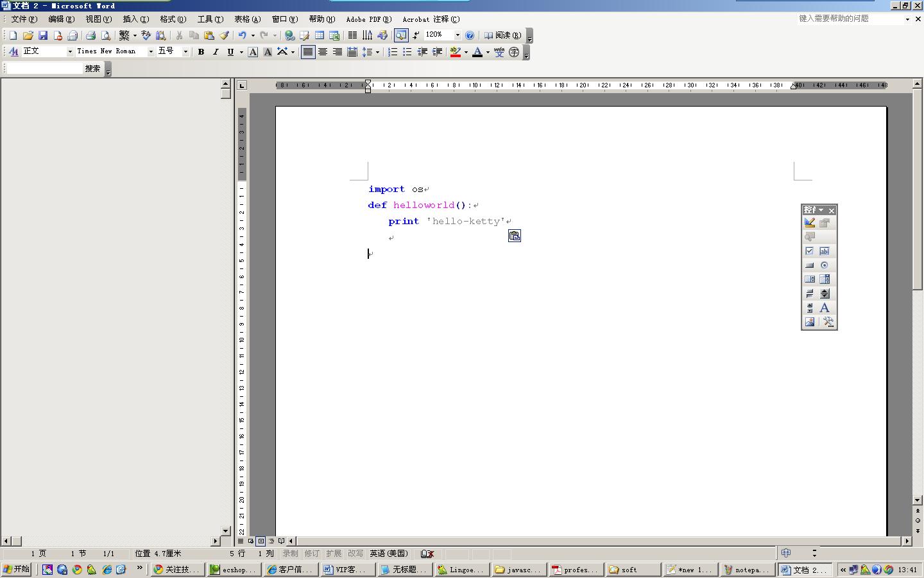Open the Control Toolbox properties icon
The height and width of the screenshot is (578, 924).
pos(825,223)
